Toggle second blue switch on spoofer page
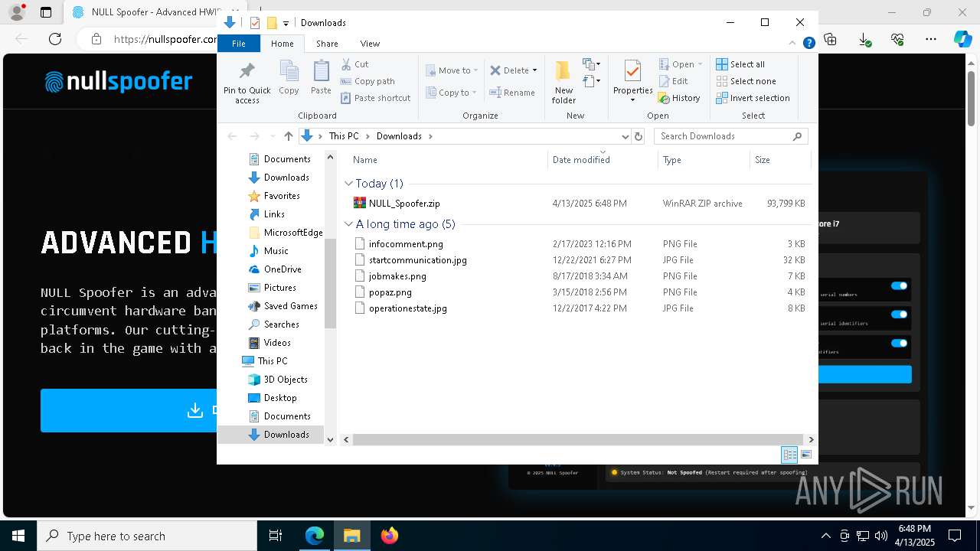Viewport: 980px width, 551px height. click(x=899, y=315)
